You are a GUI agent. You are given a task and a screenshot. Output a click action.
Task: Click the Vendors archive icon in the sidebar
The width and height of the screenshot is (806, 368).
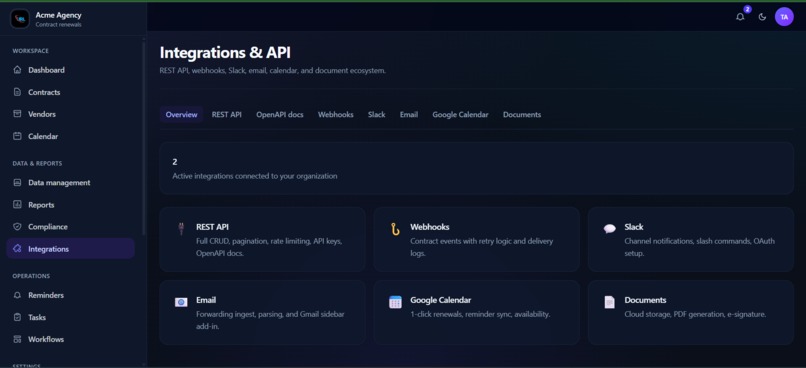point(17,114)
